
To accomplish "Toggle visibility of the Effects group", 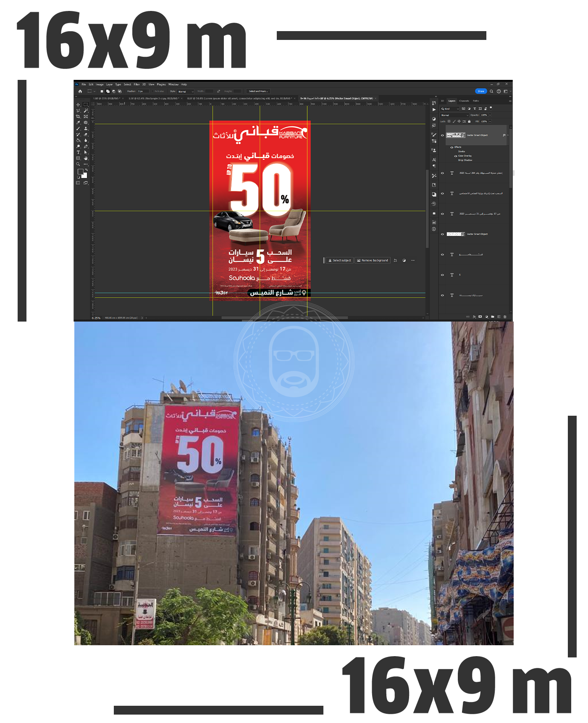I will pos(451,148).
